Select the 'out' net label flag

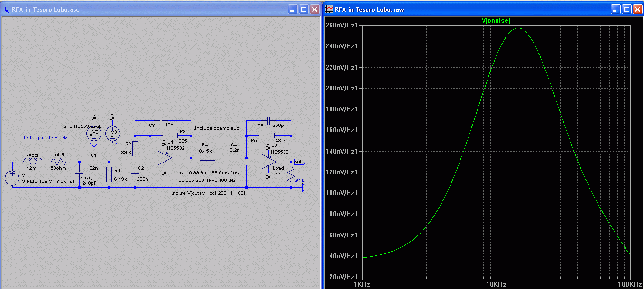coord(300,162)
